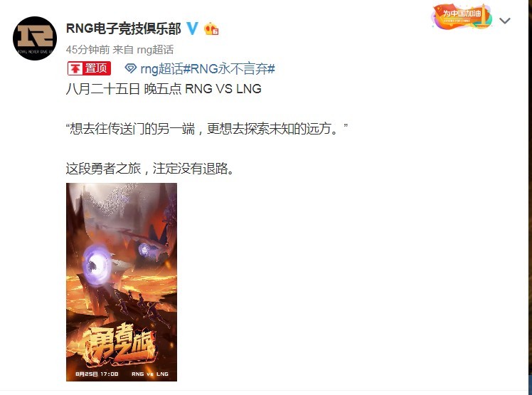Click the blue V verified badge
This screenshot has width=532, height=395.
click(192, 28)
